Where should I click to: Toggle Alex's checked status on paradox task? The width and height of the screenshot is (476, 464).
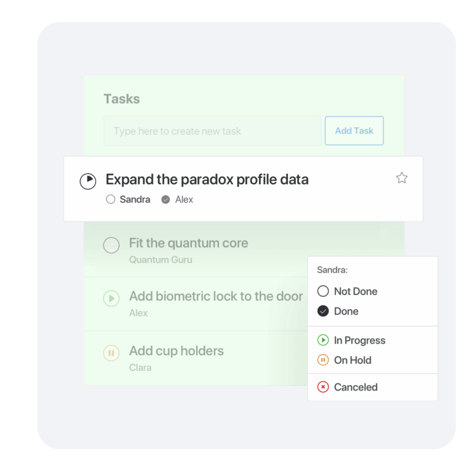[x=166, y=200]
